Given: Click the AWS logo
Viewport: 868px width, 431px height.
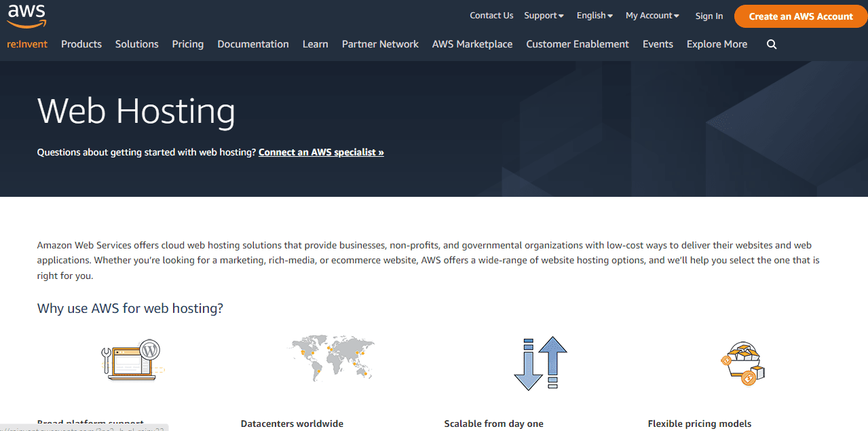Looking at the screenshot, I should (27, 15).
